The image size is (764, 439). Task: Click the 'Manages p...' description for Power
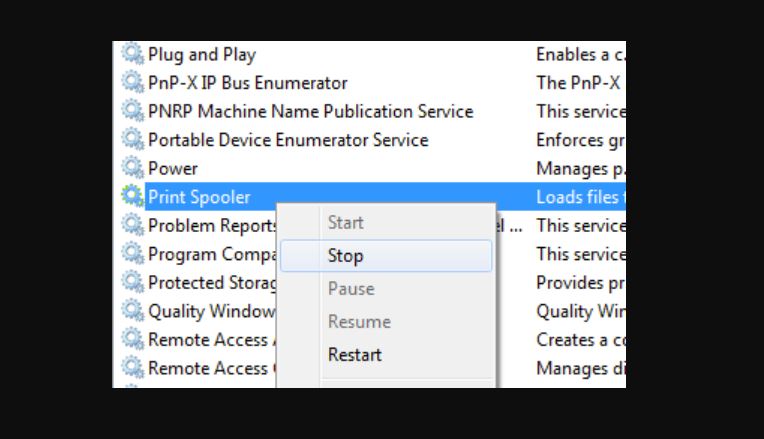pyautogui.click(x=580, y=169)
